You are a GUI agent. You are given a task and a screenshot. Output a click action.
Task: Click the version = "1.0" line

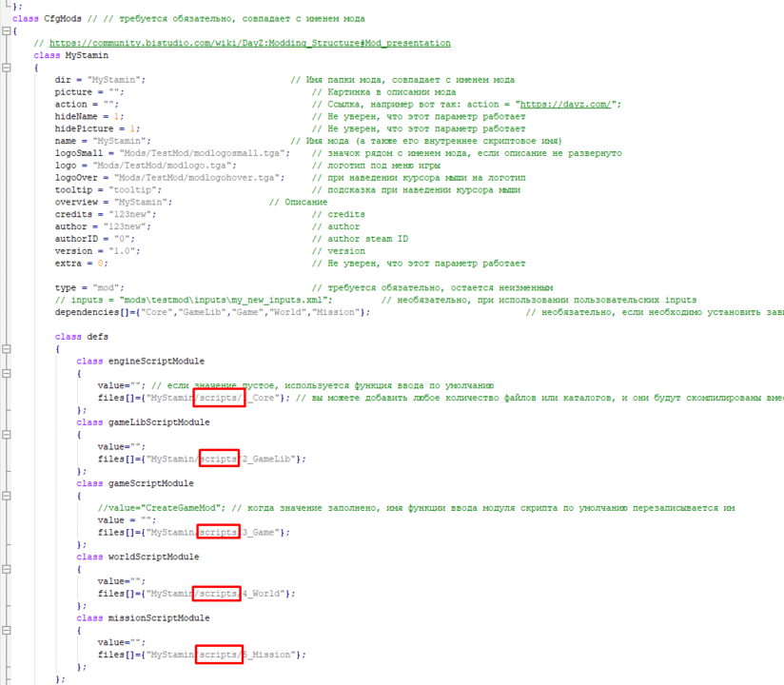point(97,251)
